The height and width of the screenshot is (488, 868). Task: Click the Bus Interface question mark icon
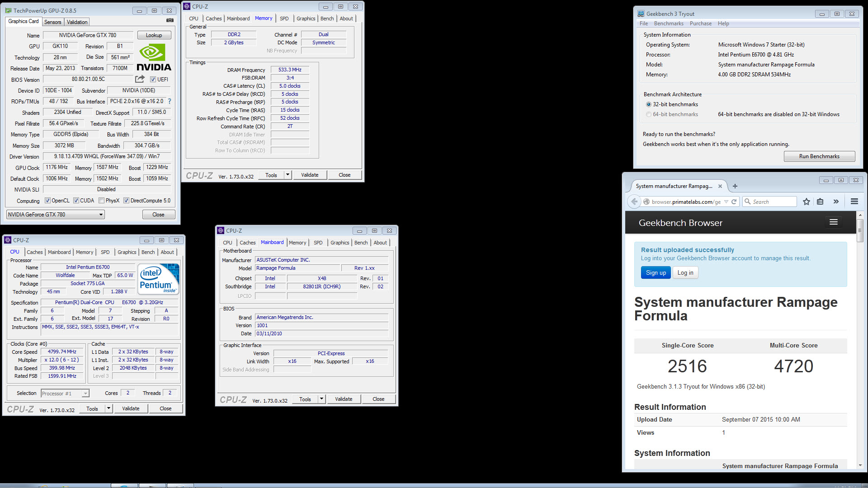pos(170,101)
